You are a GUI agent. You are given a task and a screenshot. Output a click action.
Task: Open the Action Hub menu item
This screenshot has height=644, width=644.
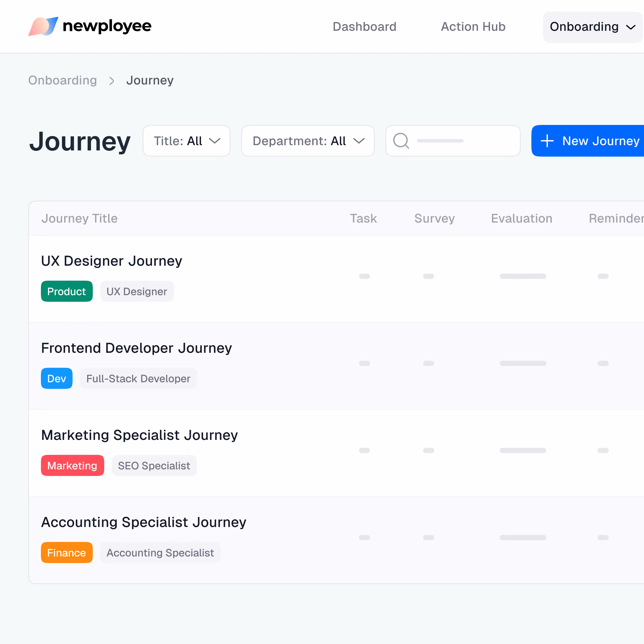click(473, 27)
